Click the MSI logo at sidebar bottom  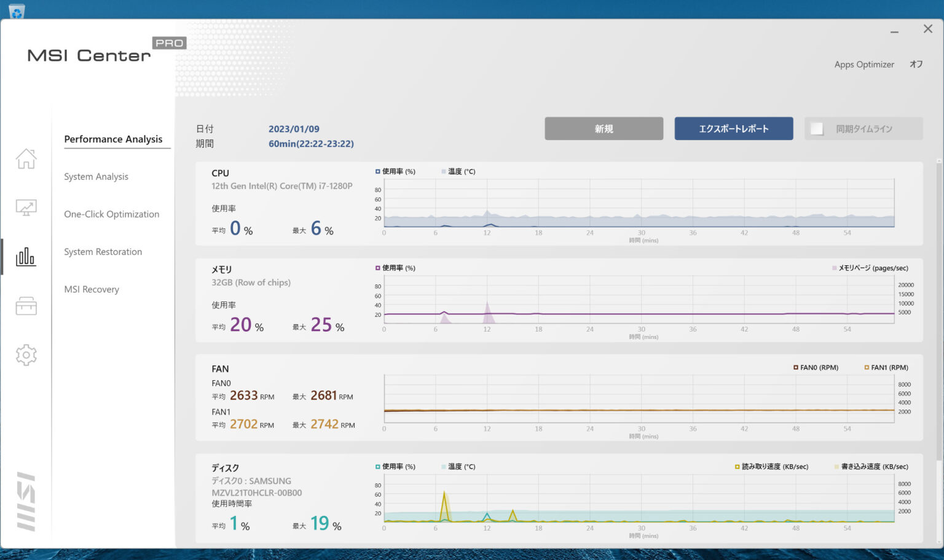coord(26,501)
